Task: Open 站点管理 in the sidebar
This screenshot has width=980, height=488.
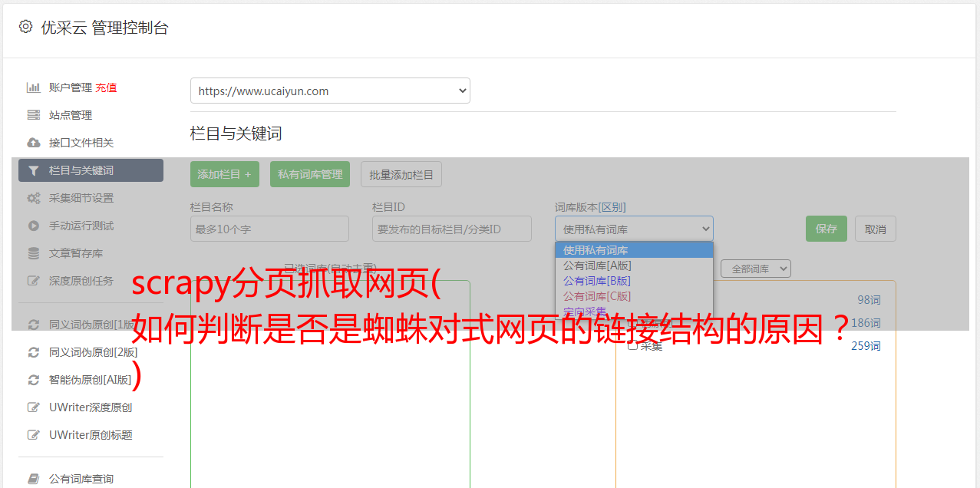Action: pos(71,115)
